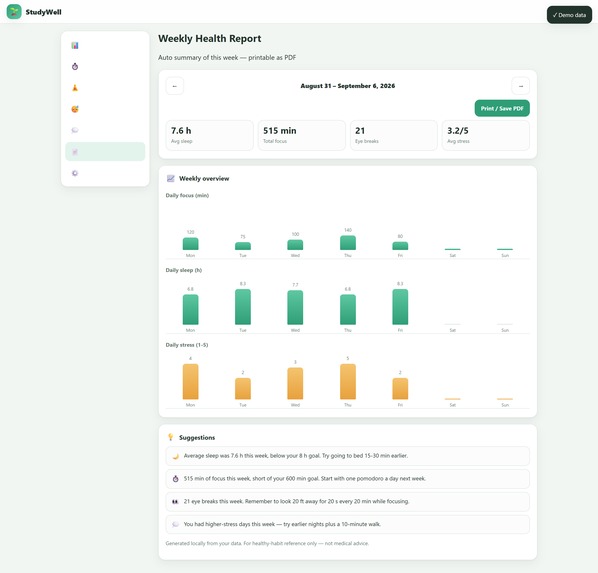Image resolution: width=598 pixels, height=573 pixels.
Task: Click Friday's sleep bar in Daily sleep chart
Action: click(400, 307)
